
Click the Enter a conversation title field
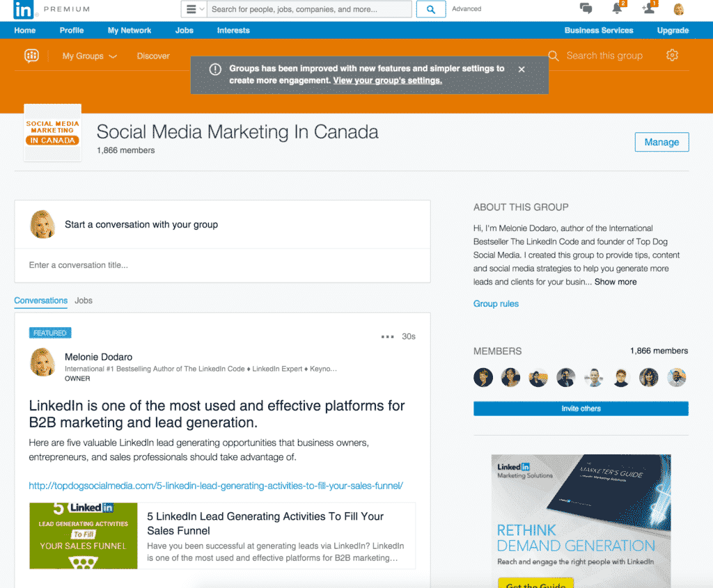(x=222, y=265)
